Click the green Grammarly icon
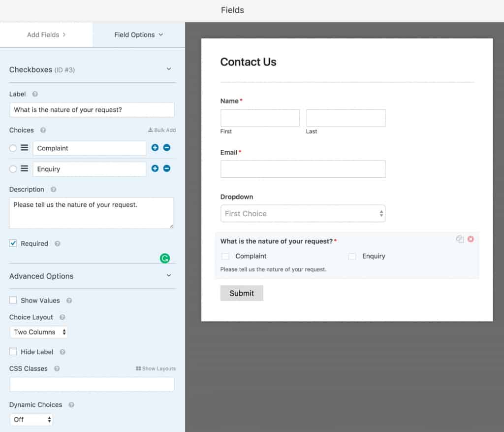504x432 pixels. (x=165, y=258)
